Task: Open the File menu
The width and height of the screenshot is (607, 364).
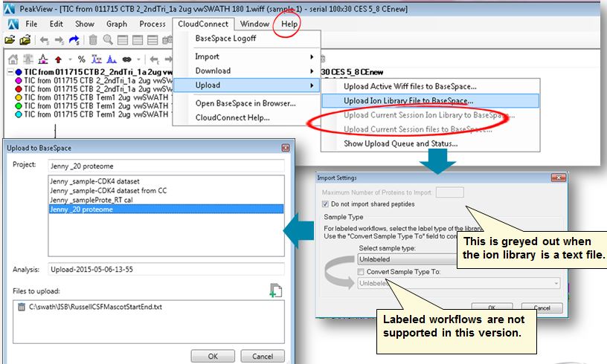Action: (x=31, y=24)
